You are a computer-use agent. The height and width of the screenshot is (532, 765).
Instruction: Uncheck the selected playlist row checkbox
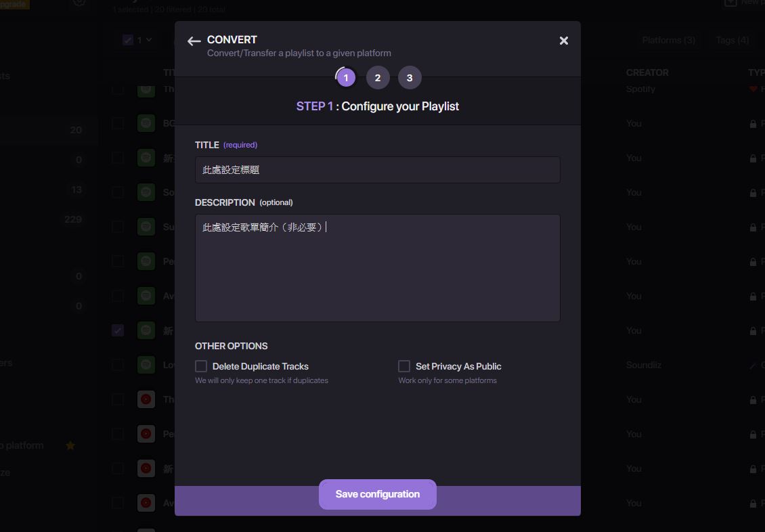[x=118, y=330]
